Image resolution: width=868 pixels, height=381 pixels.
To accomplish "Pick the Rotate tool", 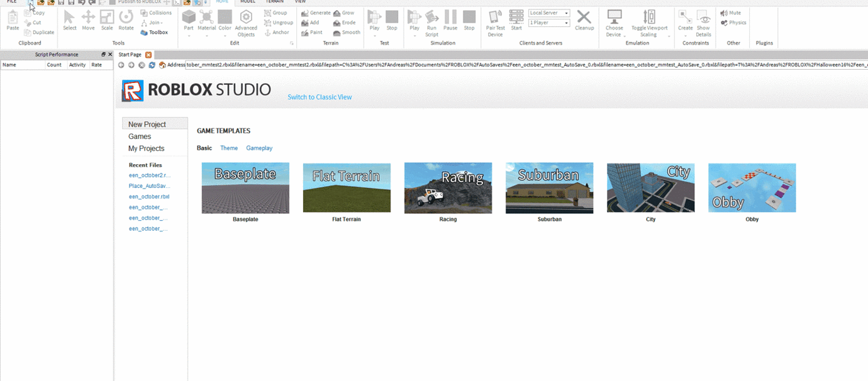I will coord(126,20).
